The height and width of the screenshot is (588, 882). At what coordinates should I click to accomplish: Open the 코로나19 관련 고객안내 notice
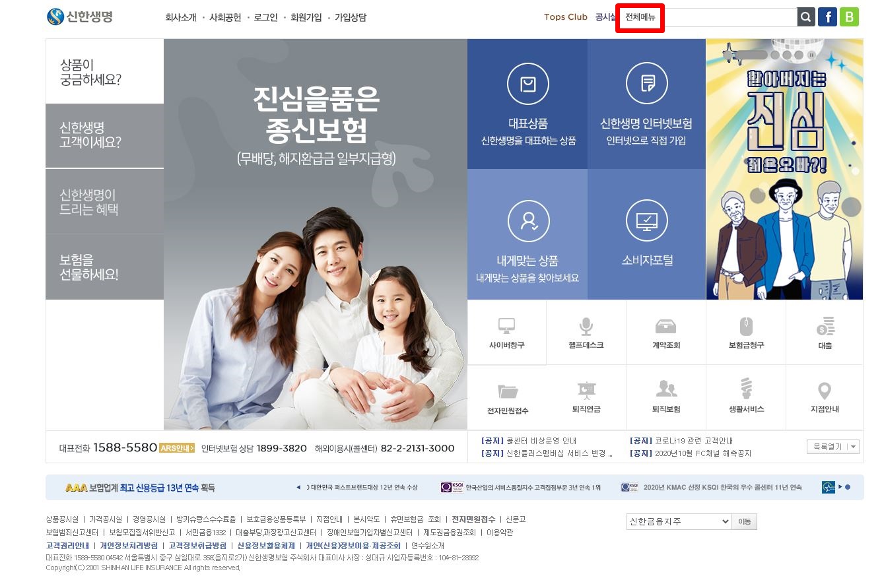pyautogui.click(x=681, y=441)
